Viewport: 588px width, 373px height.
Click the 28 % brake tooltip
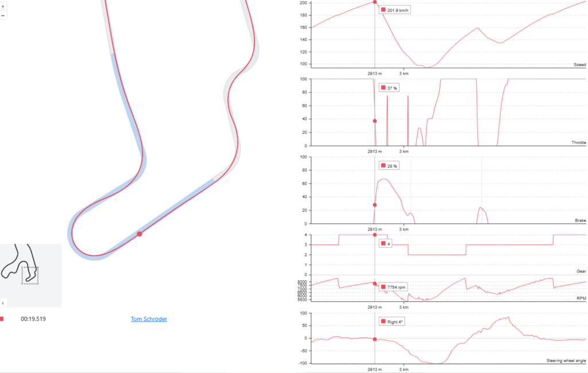pos(389,166)
